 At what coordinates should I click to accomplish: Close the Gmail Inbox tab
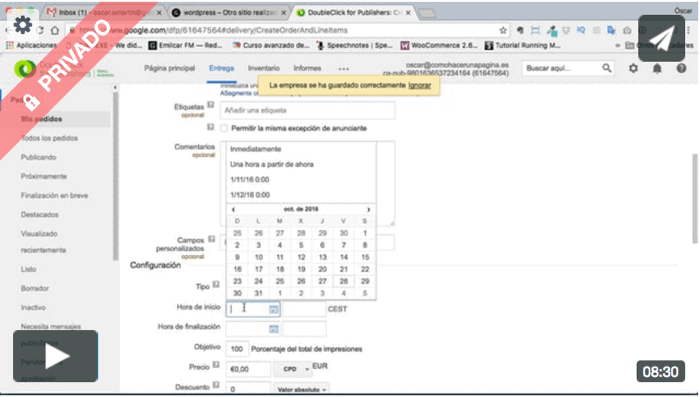(x=159, y=13)
